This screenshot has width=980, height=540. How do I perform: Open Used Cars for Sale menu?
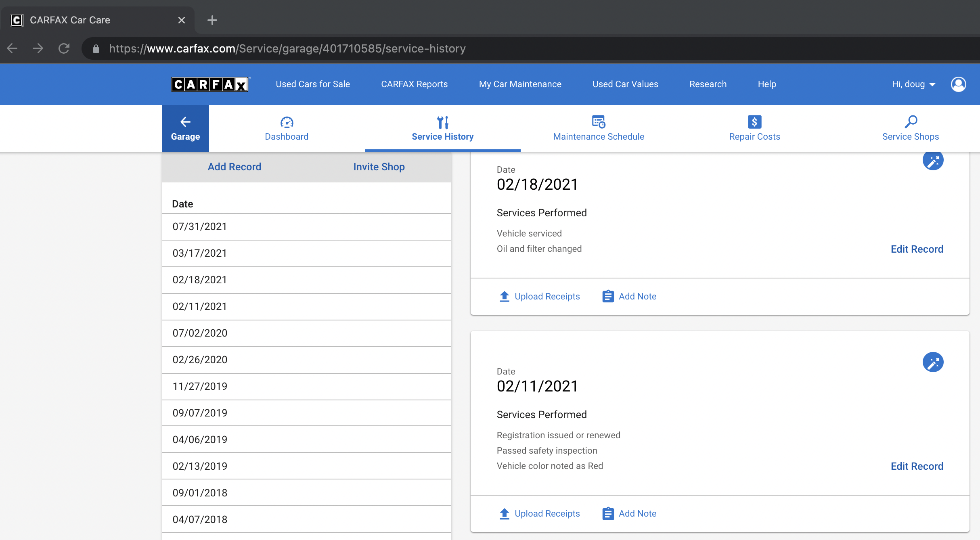pyautogui.click(x=313, y=84)
